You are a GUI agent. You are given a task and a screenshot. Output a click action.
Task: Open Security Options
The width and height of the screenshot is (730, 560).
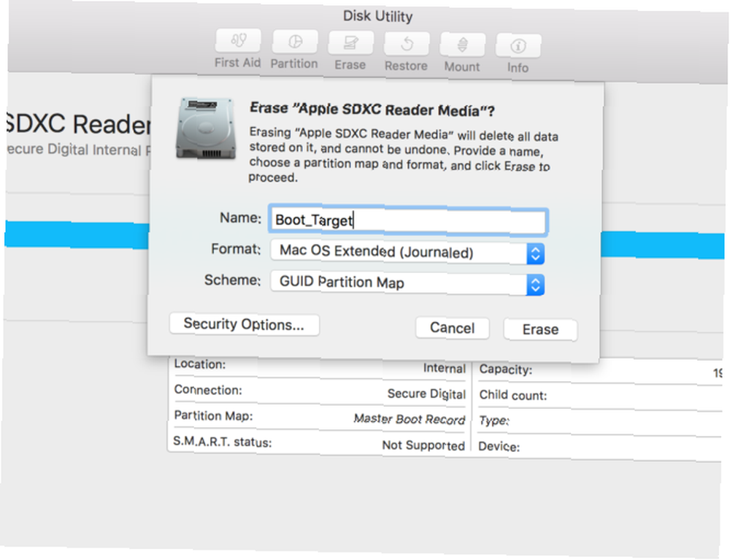pyautogui.click(x=245, y=324)
